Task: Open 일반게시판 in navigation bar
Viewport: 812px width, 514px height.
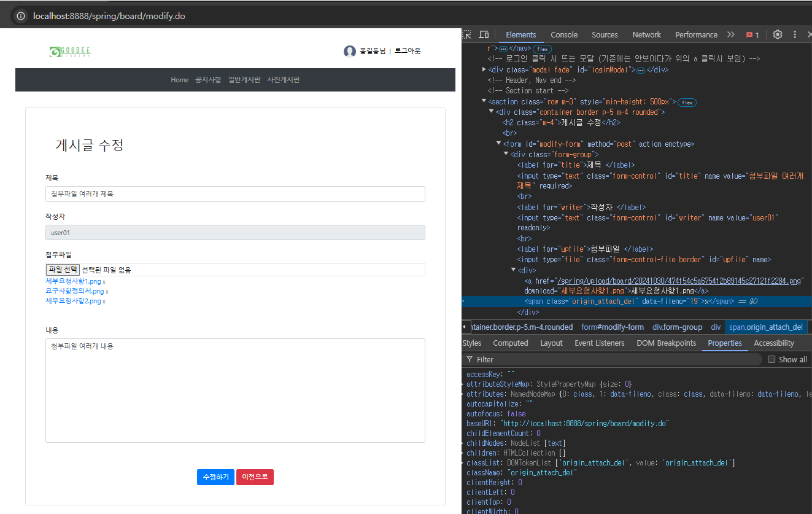Action: pos(244,80)
